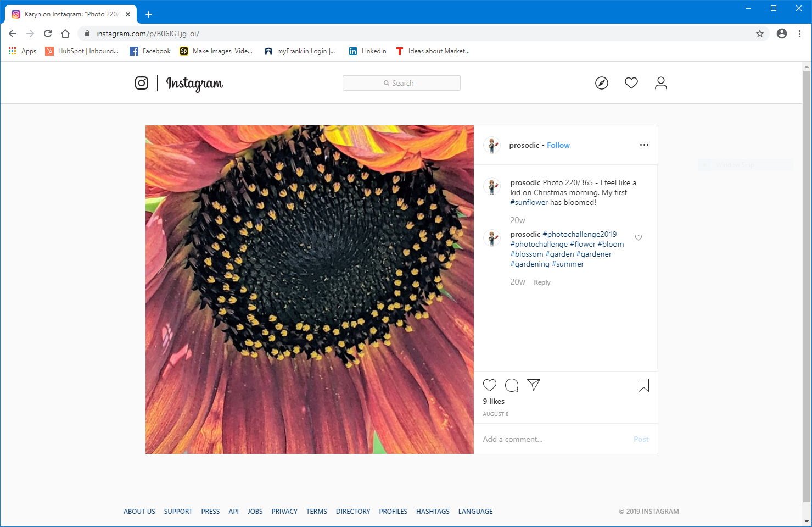812x527 pixels.
Task: Click the Instagram camera logo icon
Action: [142, 83]
